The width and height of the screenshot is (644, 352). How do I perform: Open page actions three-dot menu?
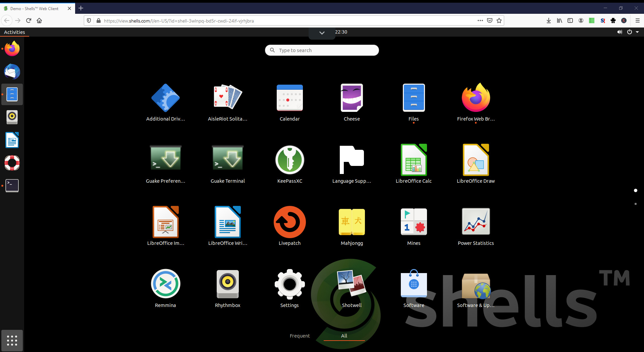480,20
